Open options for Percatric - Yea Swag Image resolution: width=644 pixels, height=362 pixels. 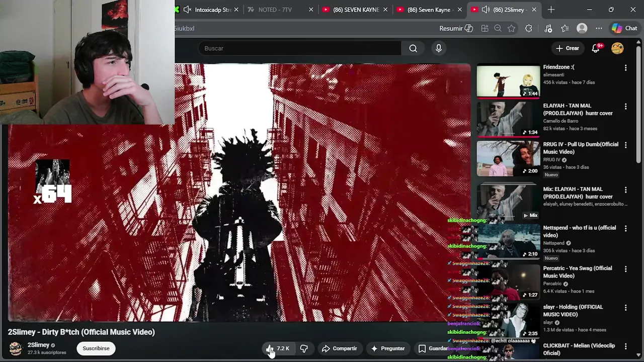625,269
